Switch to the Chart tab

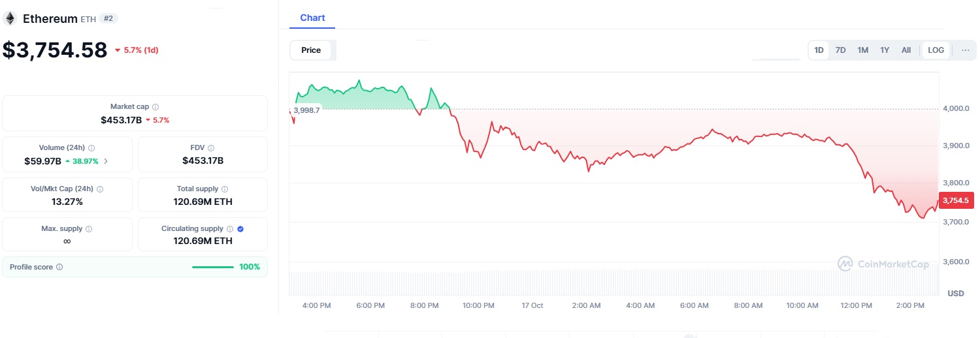click(x=312, y=18)
